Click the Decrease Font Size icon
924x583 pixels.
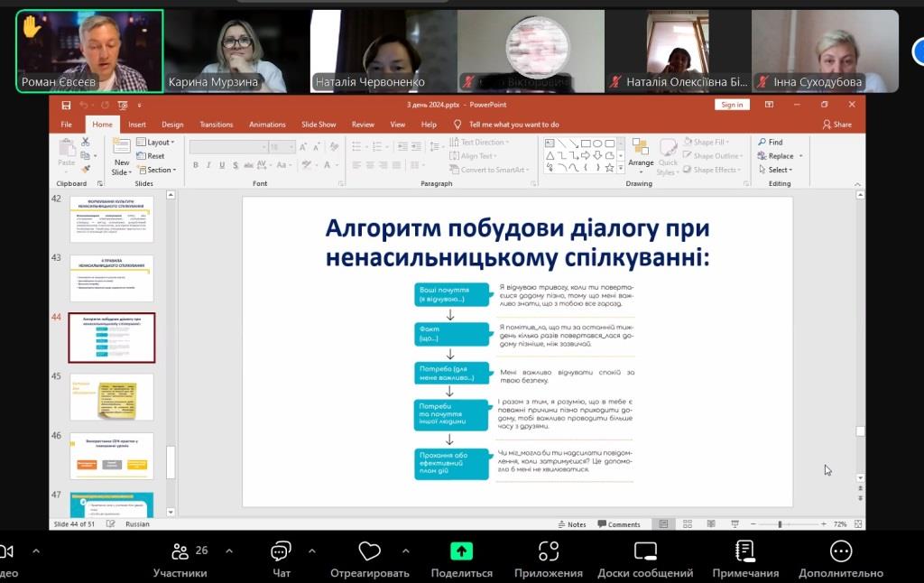pos(317,147)
